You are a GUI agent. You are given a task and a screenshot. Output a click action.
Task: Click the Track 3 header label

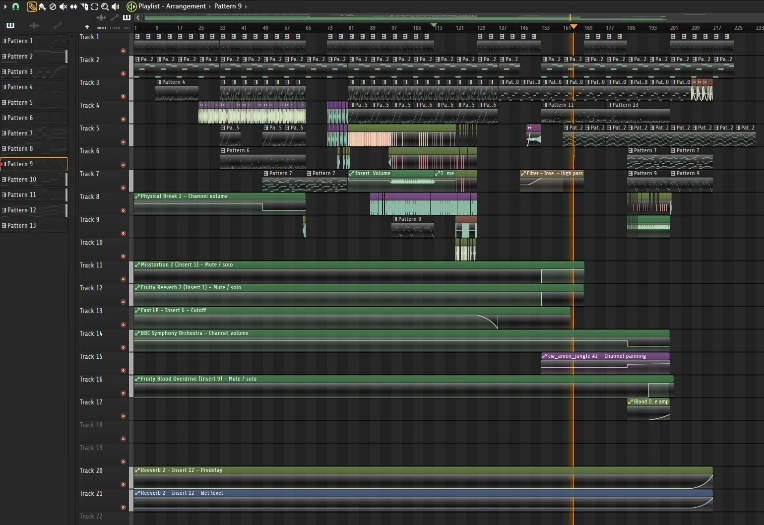coord(90,82)
